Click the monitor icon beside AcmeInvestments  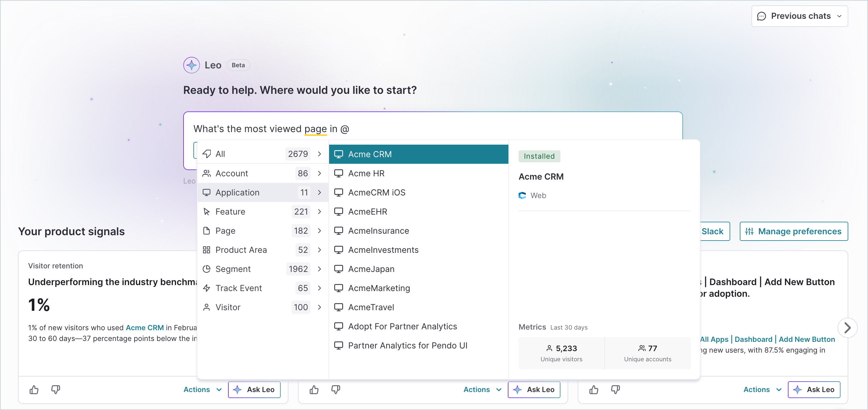338,250
